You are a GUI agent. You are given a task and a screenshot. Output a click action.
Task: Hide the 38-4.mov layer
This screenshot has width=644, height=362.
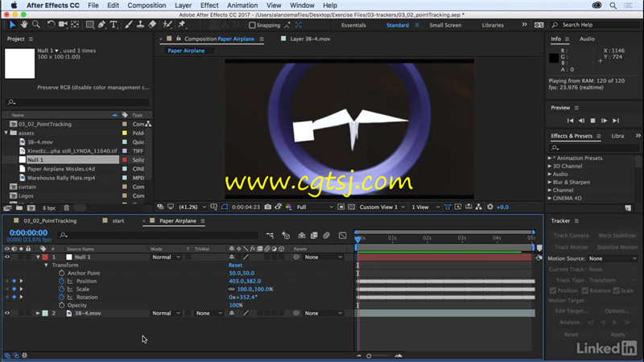click(7, 313)
